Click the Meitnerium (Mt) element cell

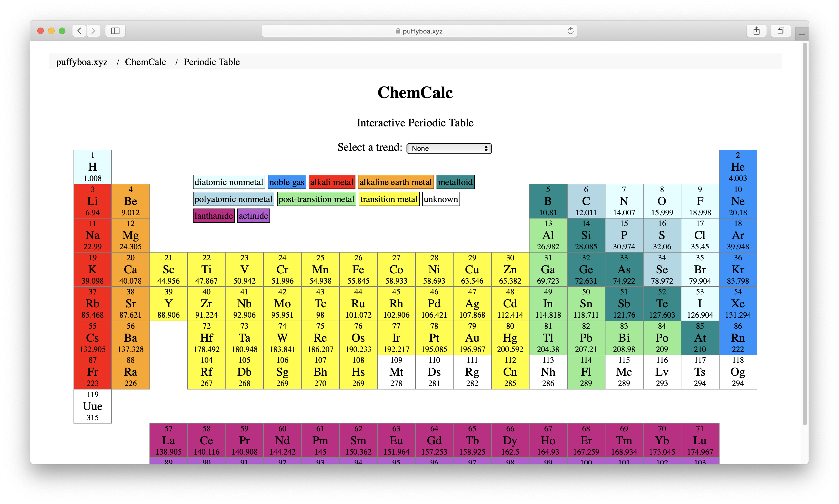396,372
